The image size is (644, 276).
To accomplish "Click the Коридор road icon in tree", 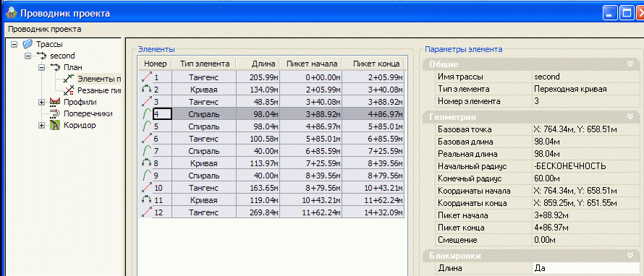I will point(54,125).
